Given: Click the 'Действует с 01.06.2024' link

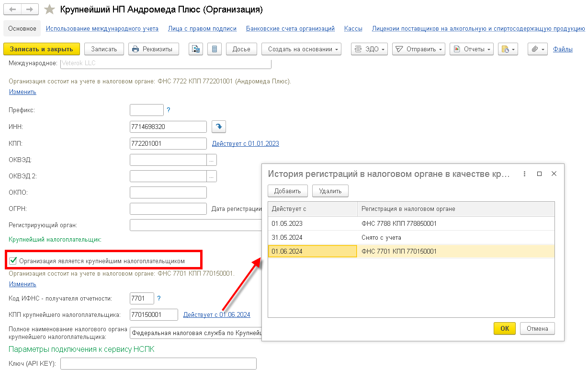Looking at the screenshot, I should (216, 314).
